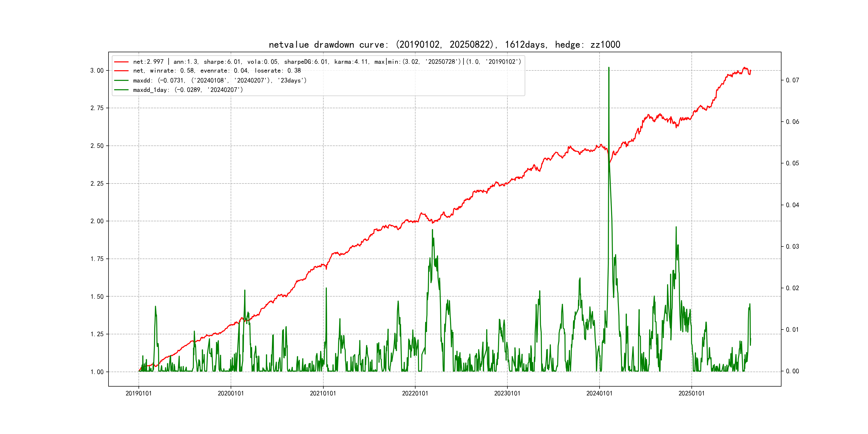868x434 pixels.
Task: Click the 20190101 x-axis label
Action: coord(139,394)
